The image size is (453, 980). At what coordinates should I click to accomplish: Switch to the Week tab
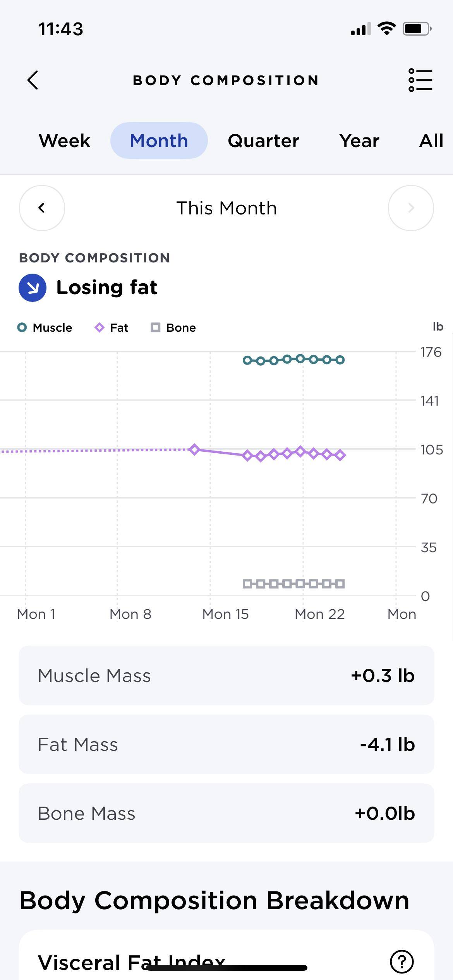(x=64, y=140)
